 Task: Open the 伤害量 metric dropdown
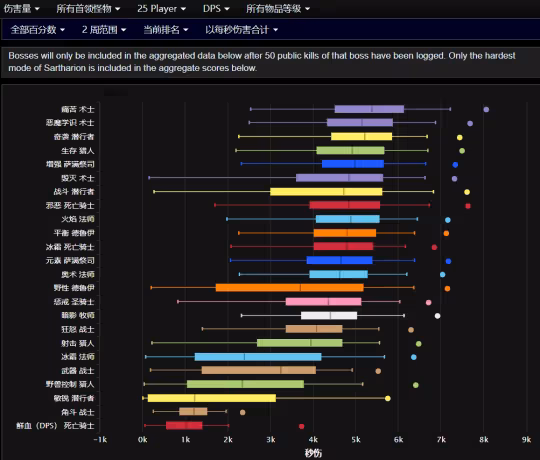(x=21, y=9)
